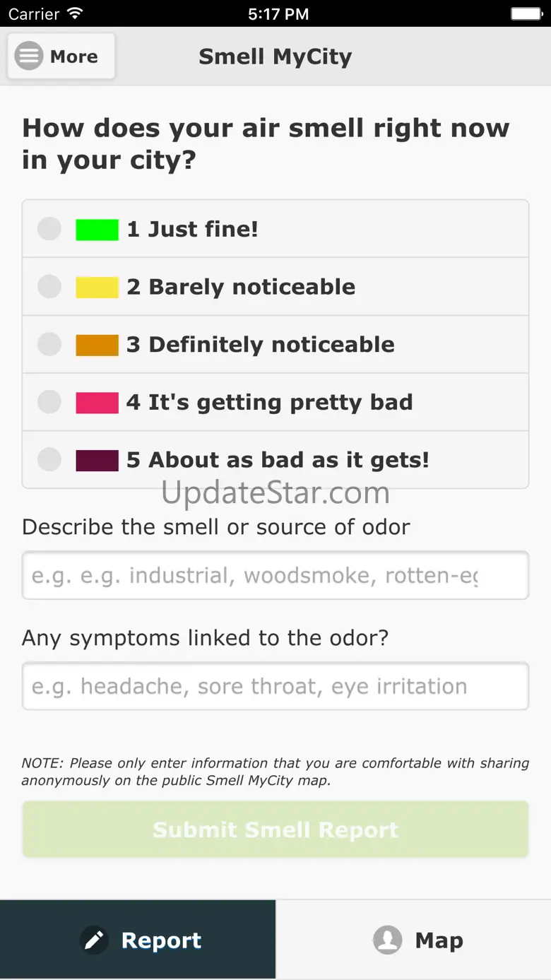Pick the '4 It's getting pretty bad' radio option
The height and width of the screenshot is (980, 551).
click(49, 403)
